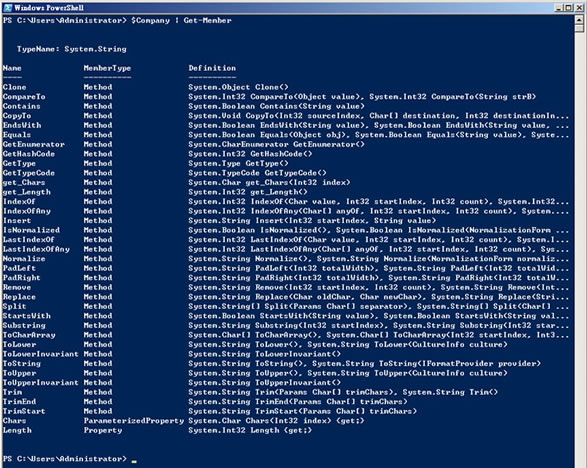
Task: Select the 'ToLower' method name
Action: click(x=19, y=344)
